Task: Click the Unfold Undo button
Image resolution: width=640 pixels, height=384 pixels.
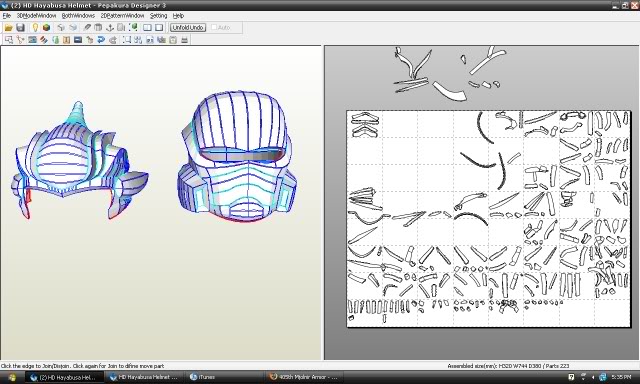Action: (x=188, y=27)
